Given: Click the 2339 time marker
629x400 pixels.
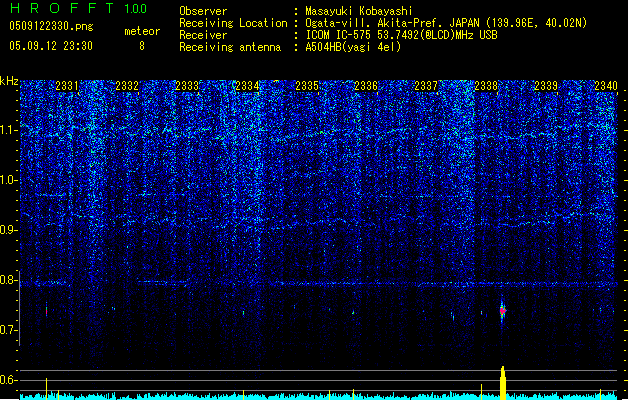Looking at the screenshot, I should coord(546,86).
